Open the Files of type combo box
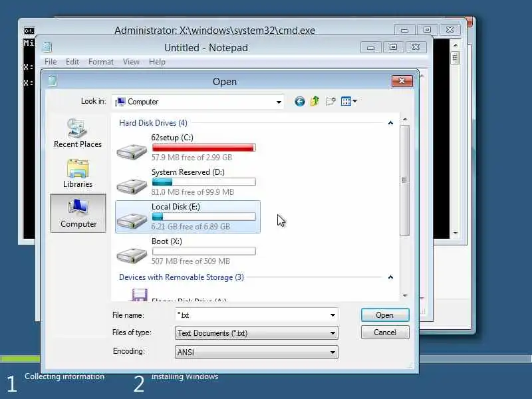This screenshot has width=532, height=399. point(257,333)
